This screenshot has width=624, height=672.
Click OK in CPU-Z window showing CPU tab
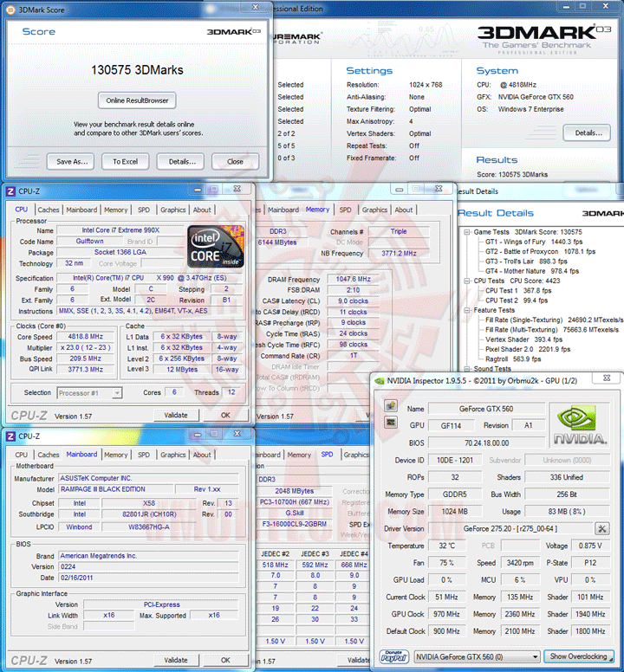coord(225,415)
